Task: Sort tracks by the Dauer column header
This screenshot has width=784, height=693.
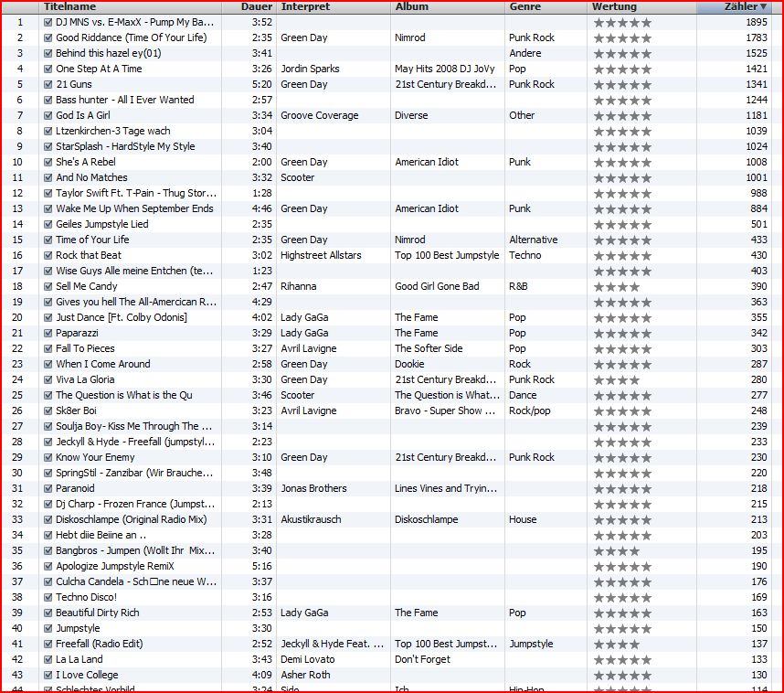Action: click(249, 7)
